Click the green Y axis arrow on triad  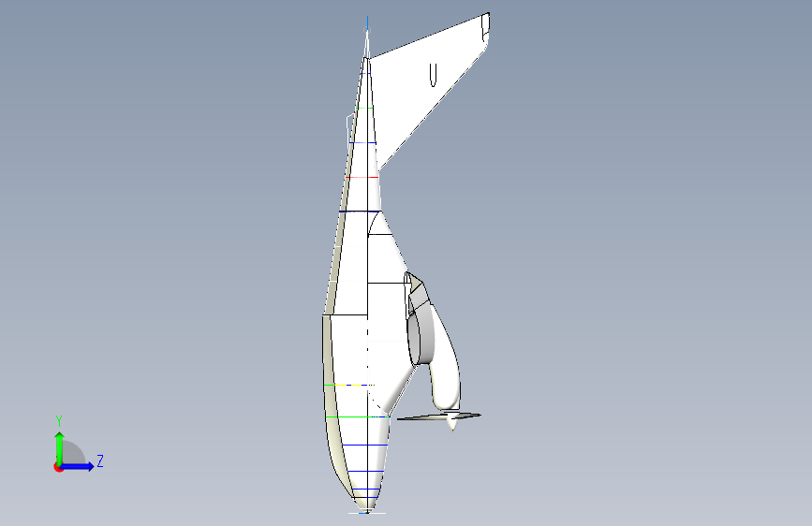pos(59,447)
